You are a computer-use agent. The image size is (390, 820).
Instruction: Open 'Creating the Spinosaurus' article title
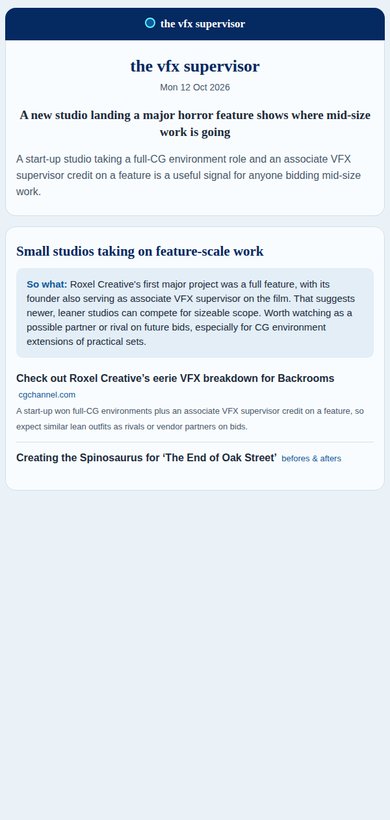[146, 458]
